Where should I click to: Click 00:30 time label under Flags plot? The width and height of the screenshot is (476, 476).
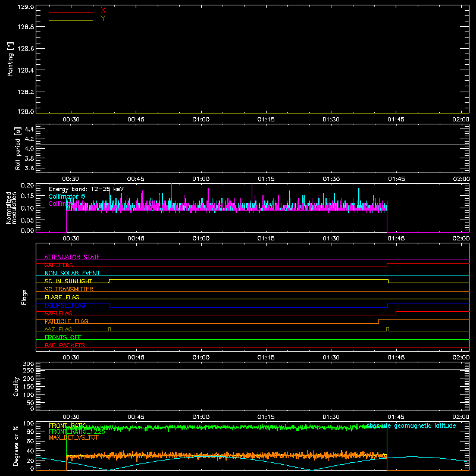(x=71, y=358)
